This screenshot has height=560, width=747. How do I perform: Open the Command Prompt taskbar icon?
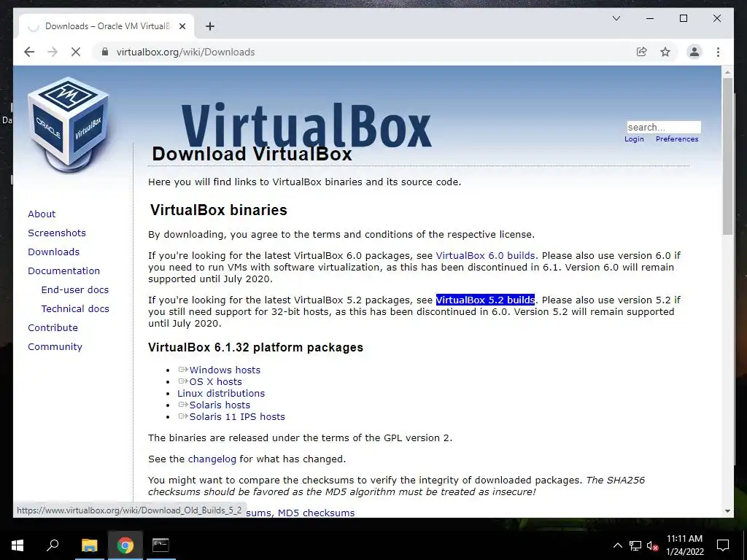tap(160, 545)
